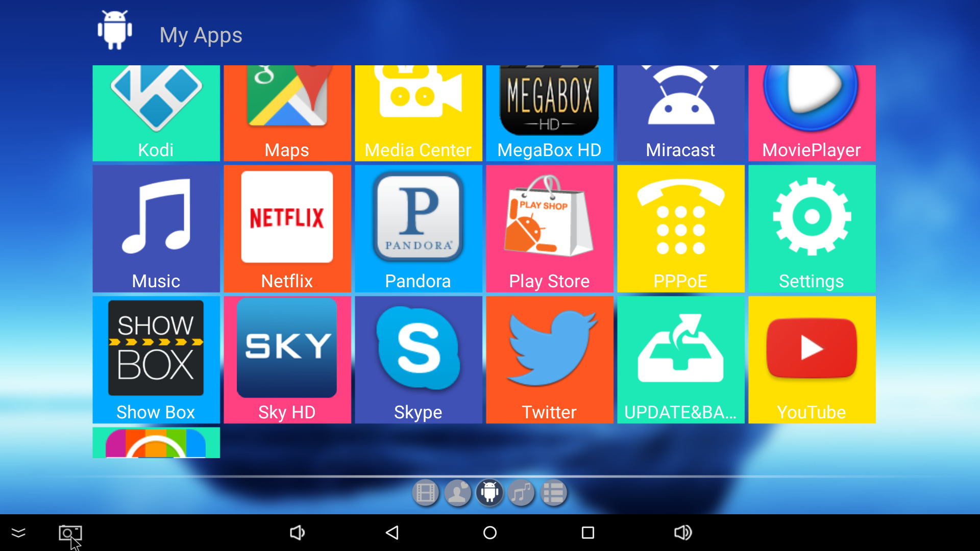
Task: Lower volume with left speaker button
Action: click(x=297, y=533)
